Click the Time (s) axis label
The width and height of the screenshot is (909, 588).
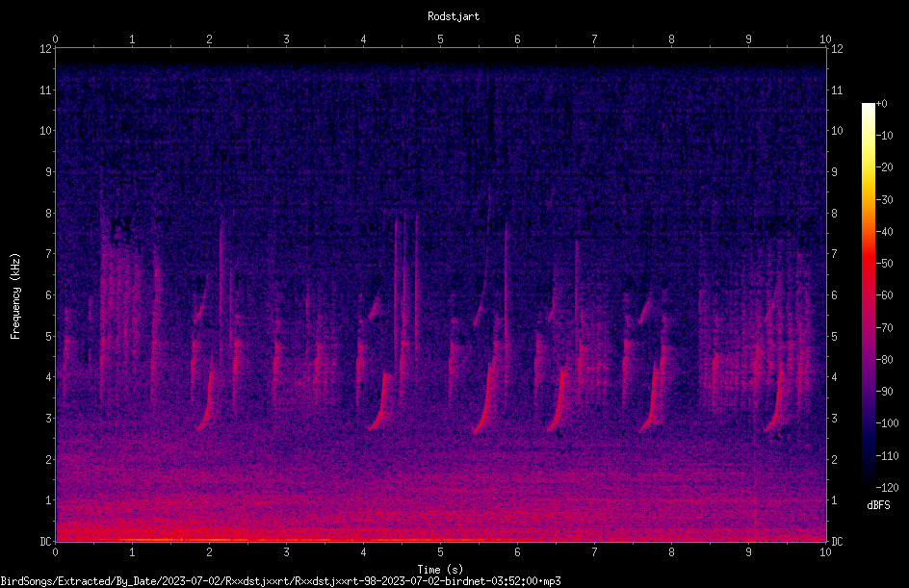click(440, 570)
